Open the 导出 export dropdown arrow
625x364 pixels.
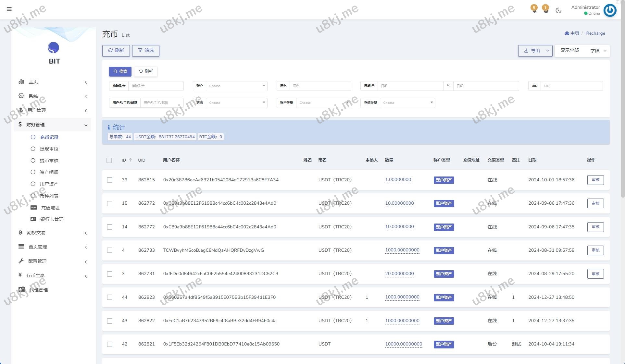pyautogui.click(x=548, y=51)
